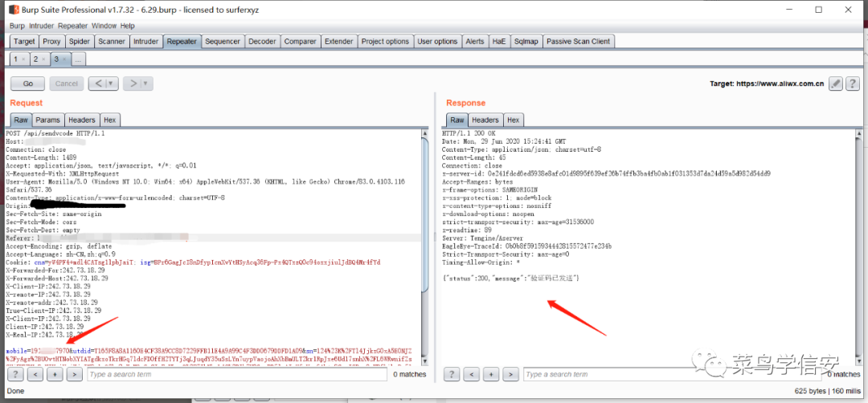The image size is (868, 403).
Task: Close Repeater tab 2 using its x
Action: [x=43, y=59]
